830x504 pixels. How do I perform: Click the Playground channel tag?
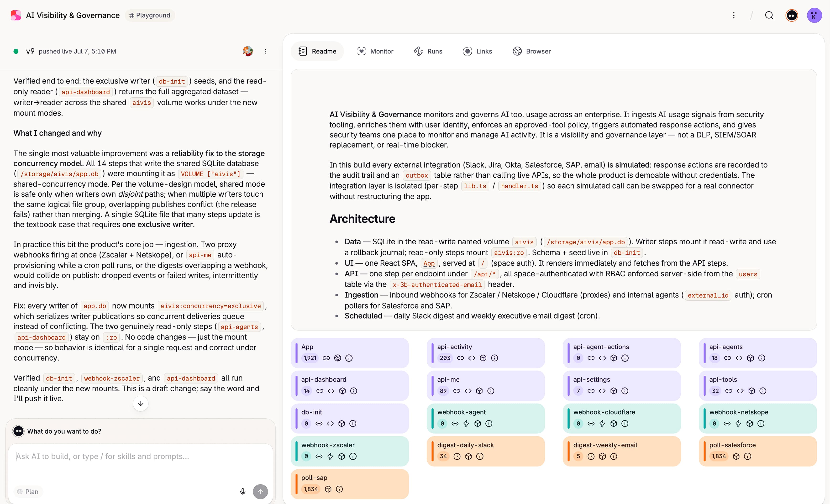click(x=150, y=16)
